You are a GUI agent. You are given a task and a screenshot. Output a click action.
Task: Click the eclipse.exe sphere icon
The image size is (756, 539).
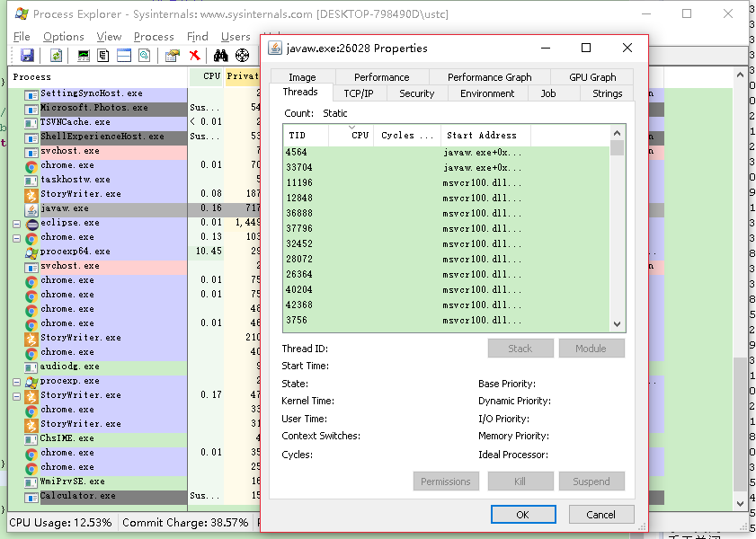coord(32,224)
